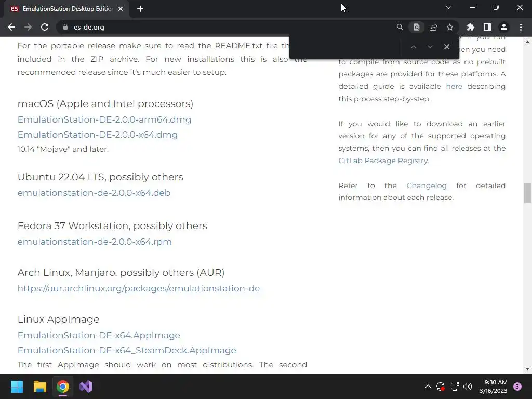Open the site lock info icon
Screen dimensions: 532x399
point(65,27)
